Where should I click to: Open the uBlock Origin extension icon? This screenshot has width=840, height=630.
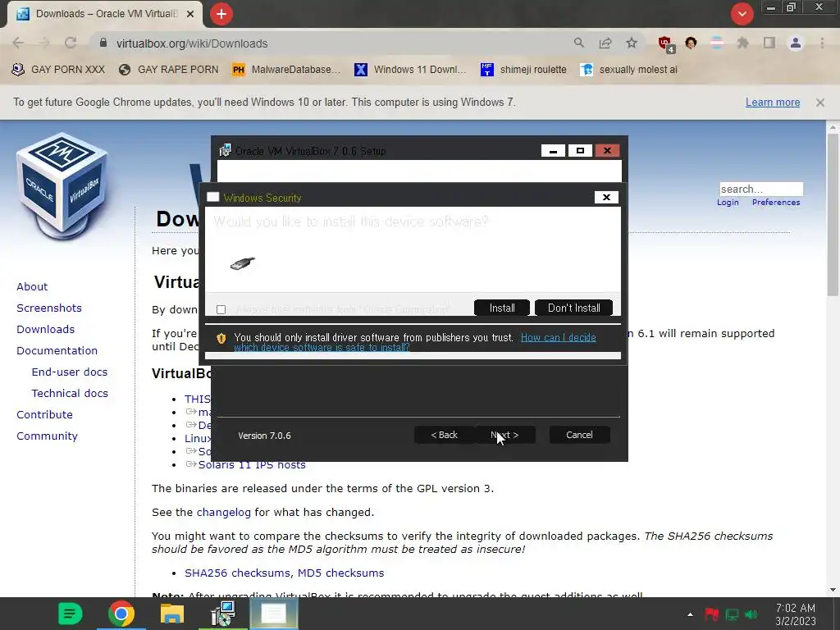click(665, 43)
